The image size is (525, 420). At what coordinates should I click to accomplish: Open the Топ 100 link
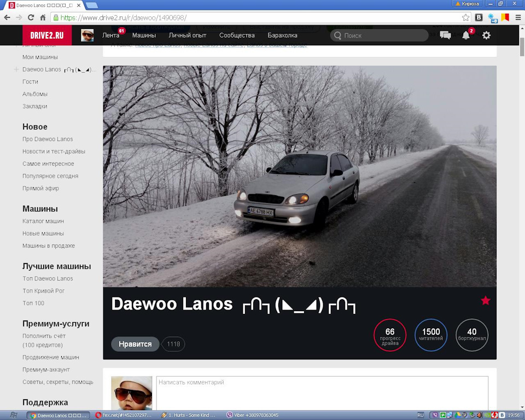coord(33,303)
